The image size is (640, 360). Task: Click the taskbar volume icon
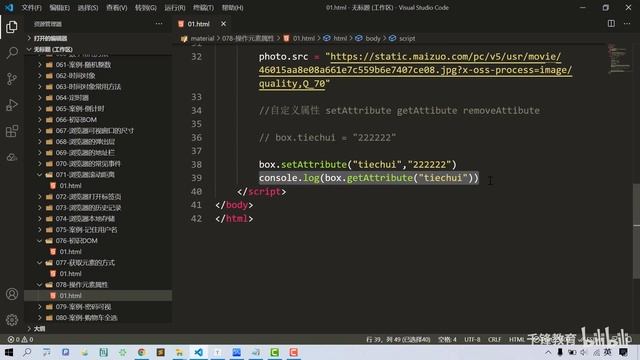coord(584,352)
